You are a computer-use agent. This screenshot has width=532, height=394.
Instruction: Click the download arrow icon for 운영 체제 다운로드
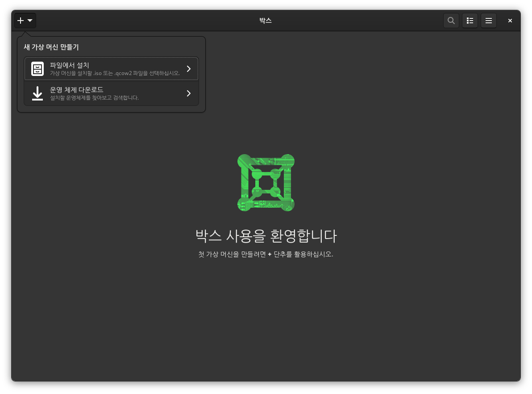click(x=37, y=93)
